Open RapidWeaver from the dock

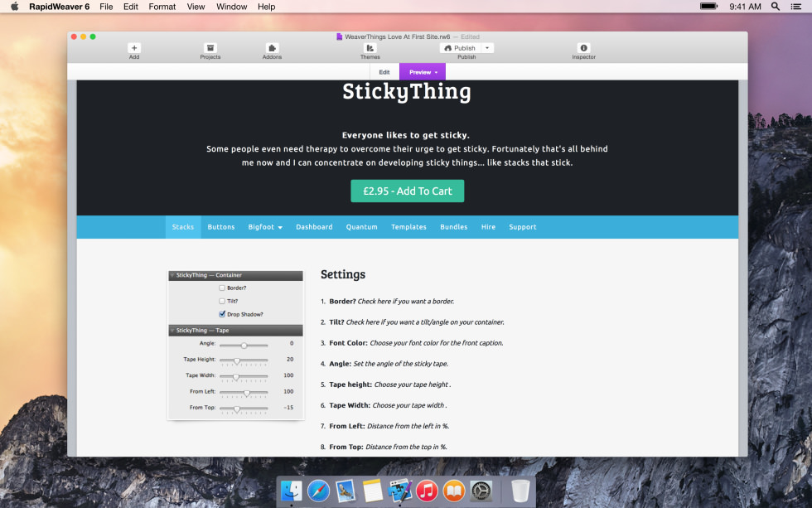(x=399, y=491)
